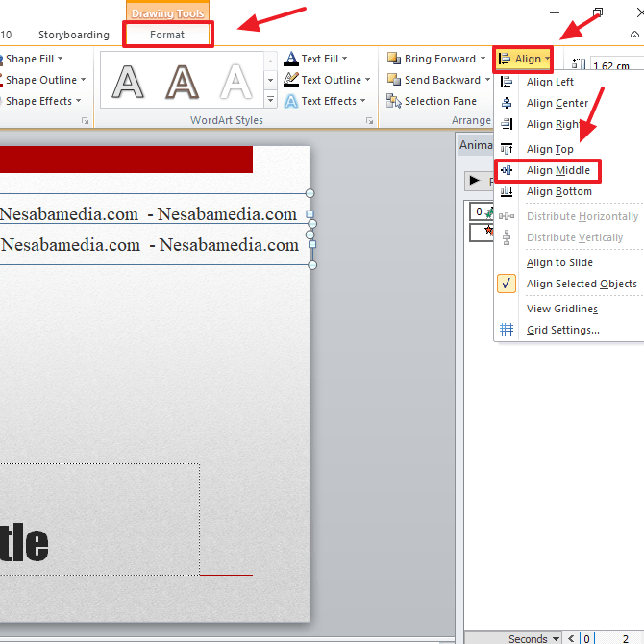Screen dimensions: 644x644
Task: Expand the Shape Fill dropdown arrow
Action: 61,59
